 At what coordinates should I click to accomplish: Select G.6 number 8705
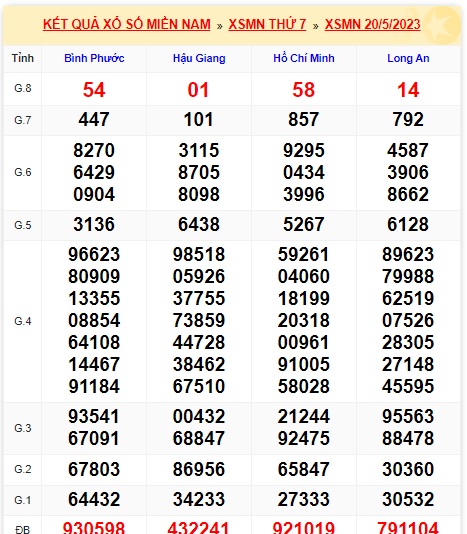click(199, 172)
